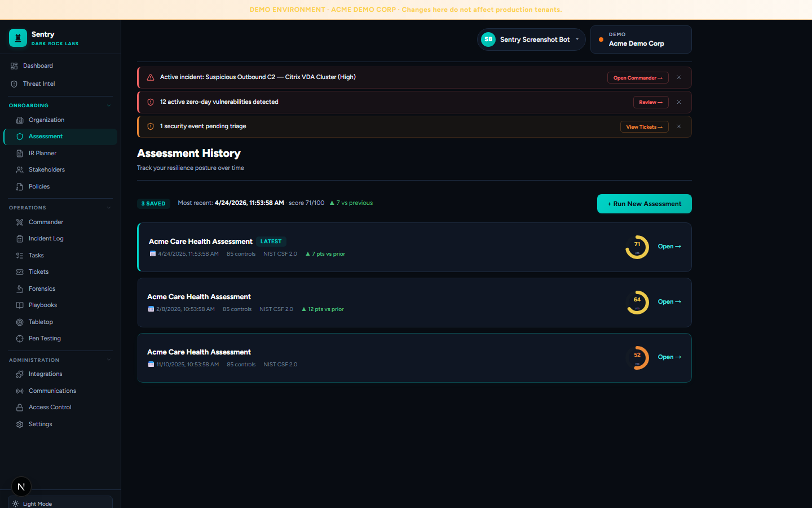Dismiss the security event triage alert
This screenshot has height=508, width=812.
(x=679, y=126)
